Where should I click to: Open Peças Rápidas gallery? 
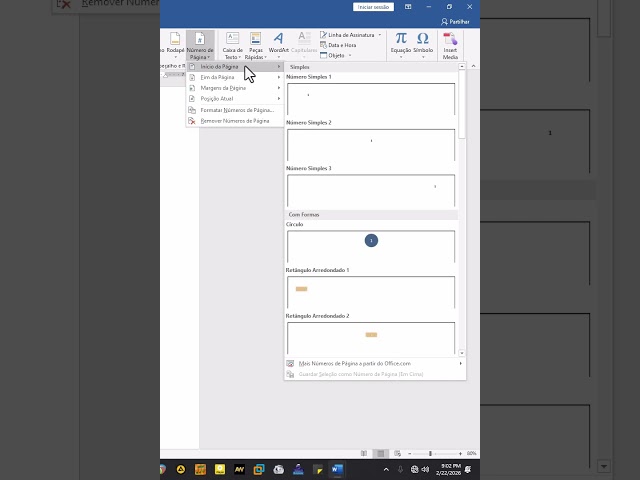point(256,45)
